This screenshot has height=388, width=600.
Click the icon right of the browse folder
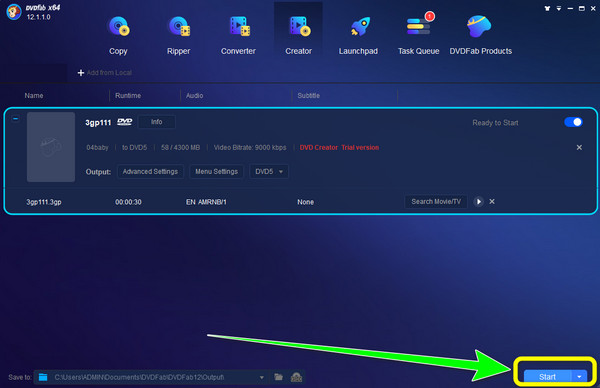click(296, 378)
